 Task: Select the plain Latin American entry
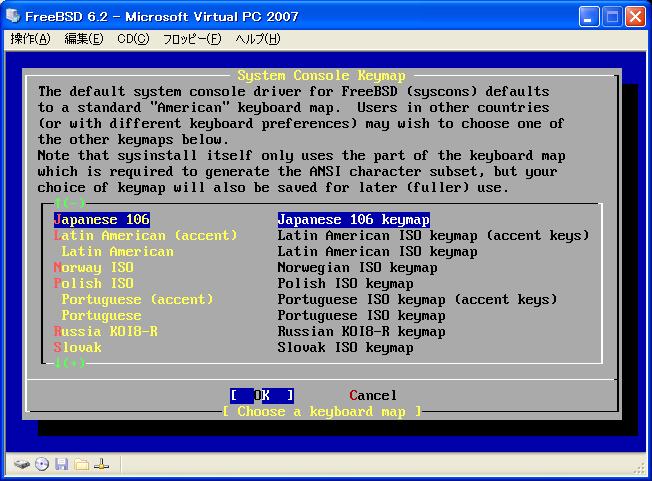118,252
